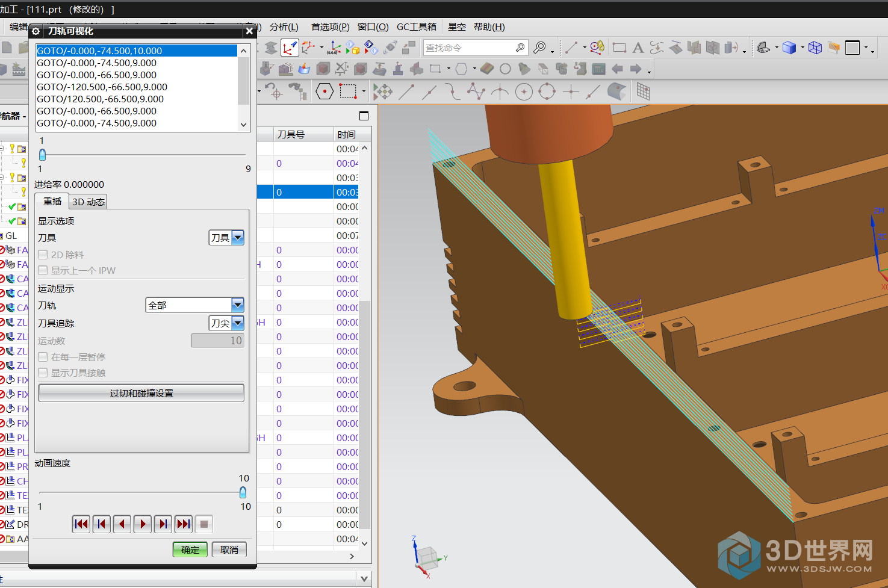Viewport: 888px width, 588px height.
Task: Select the circle tool in second toolbar row
Action: (x=506, y=69)
